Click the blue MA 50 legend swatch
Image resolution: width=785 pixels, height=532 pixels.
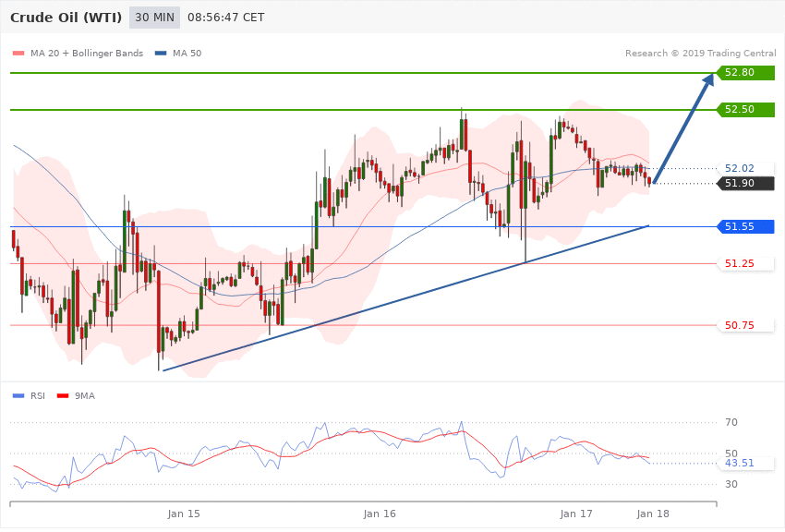161,53
